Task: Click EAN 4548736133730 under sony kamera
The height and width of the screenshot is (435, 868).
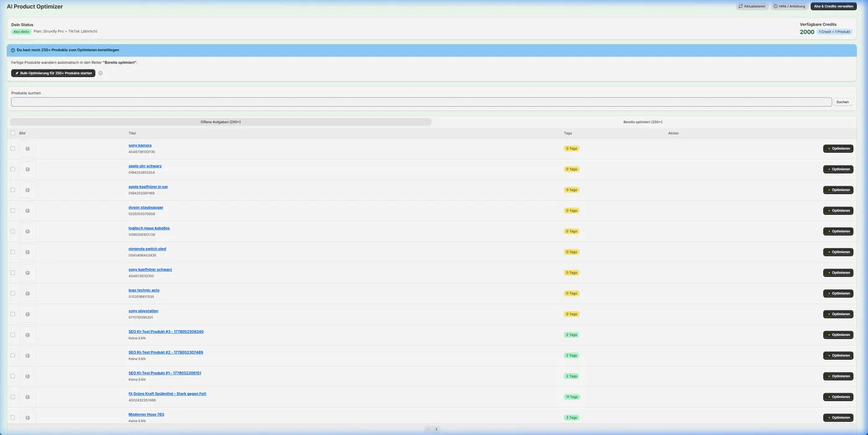Action: click(142, 152)
